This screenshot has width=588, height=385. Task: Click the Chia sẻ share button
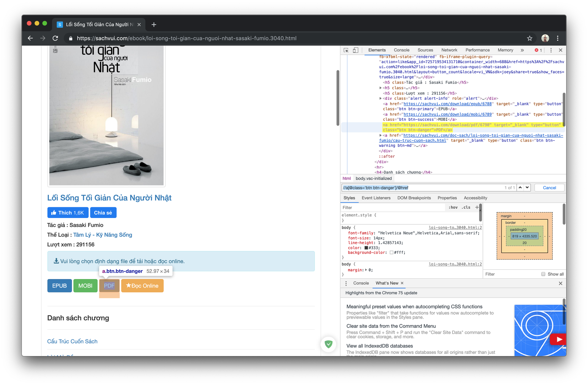pos(103,213)
